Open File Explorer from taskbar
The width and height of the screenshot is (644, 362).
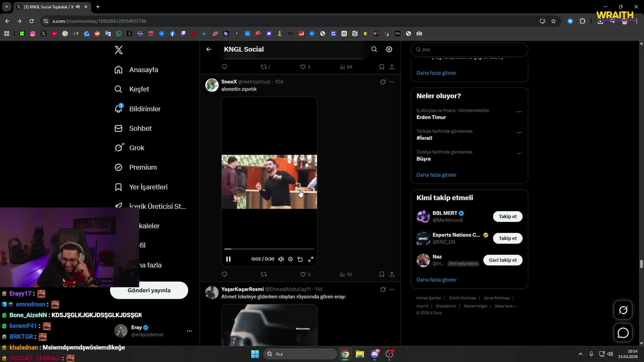360,354
